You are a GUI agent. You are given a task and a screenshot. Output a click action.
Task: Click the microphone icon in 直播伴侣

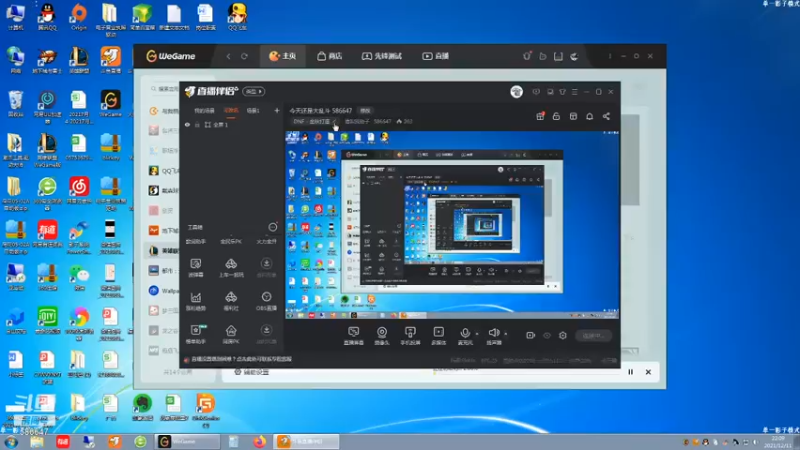coord(465,333)
